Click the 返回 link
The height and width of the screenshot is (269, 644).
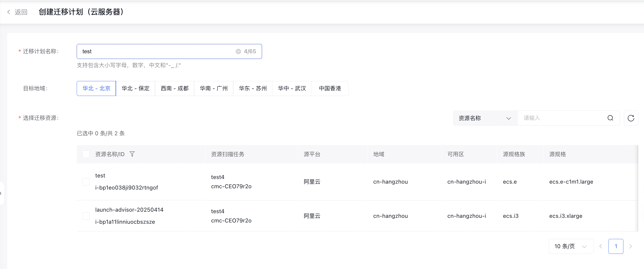pyautogui.click(x=21, y=12)
